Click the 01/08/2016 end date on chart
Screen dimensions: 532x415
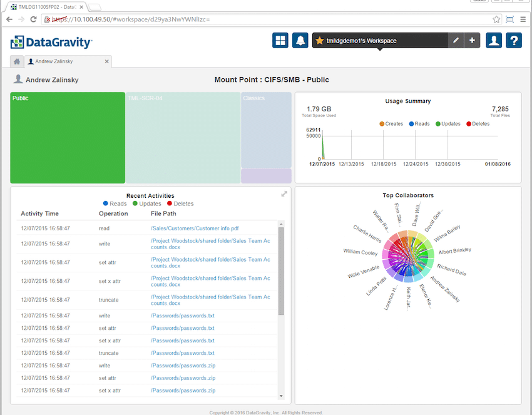[x=498, y=164]
